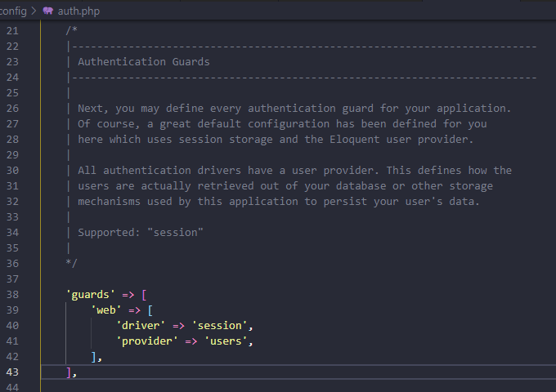Click the 'users' value string
The image size is (556, 392).
point(226,341)
